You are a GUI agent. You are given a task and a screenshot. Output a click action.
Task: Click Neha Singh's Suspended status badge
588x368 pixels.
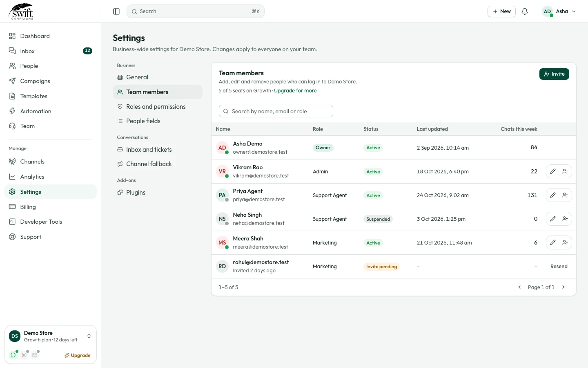click(378, 219)
